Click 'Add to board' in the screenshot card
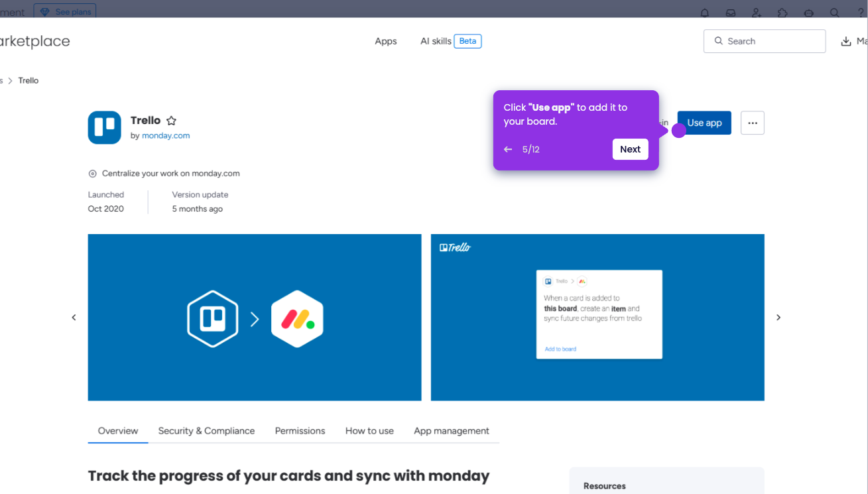 [560, 349]
